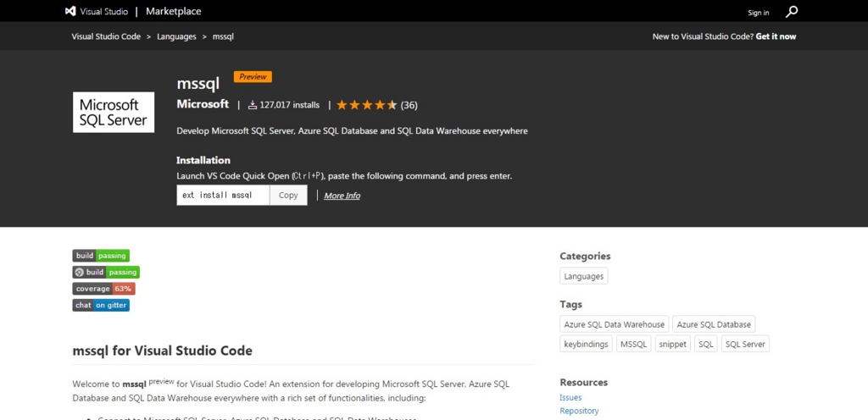Select the Languages category tag

pyautogui.click(x=583, y=276)
